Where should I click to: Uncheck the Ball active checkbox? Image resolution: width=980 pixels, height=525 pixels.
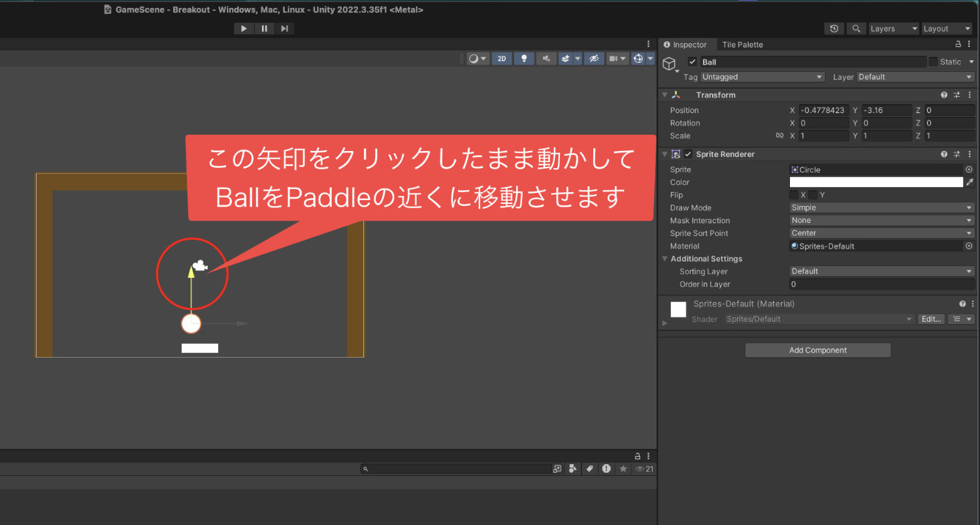693,62
